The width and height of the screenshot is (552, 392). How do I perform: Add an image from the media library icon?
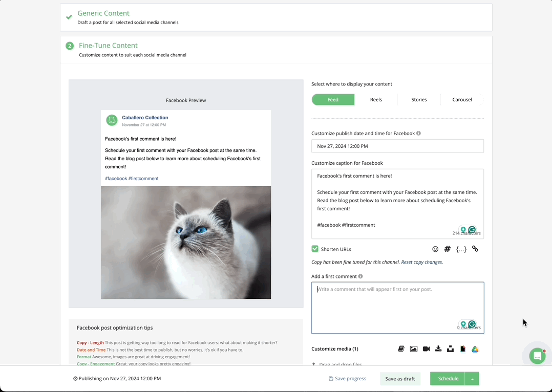414,349
